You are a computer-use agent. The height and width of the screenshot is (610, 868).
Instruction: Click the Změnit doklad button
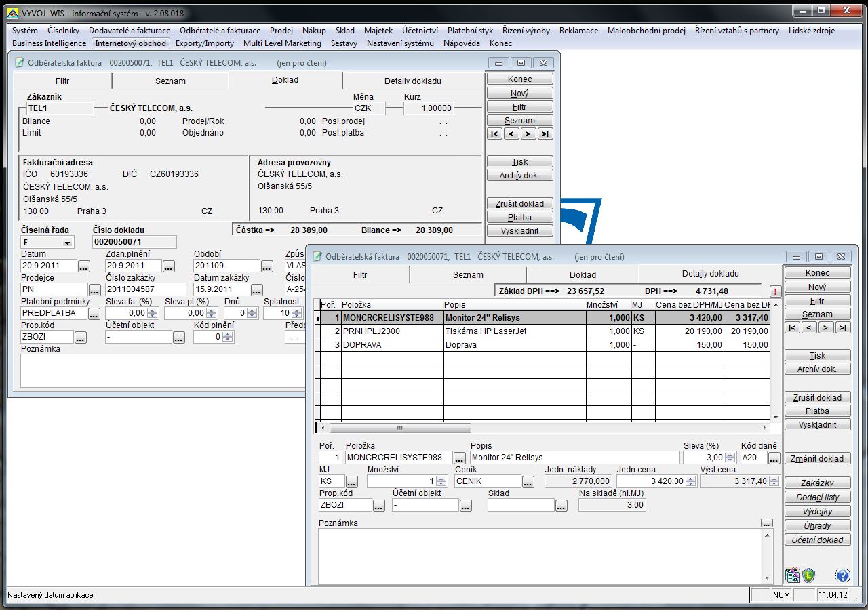(817, 459)
